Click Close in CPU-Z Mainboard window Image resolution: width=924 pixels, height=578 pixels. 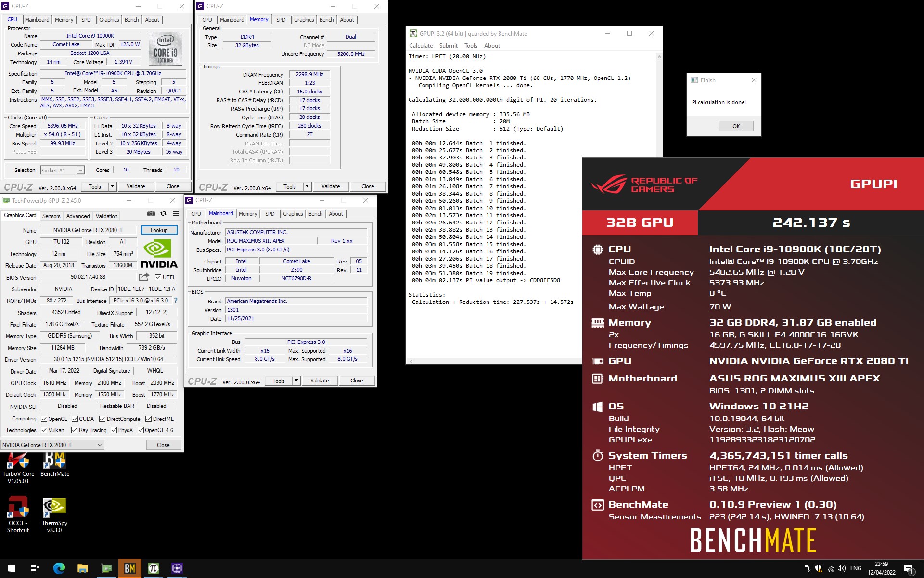(x=357, y=381)
